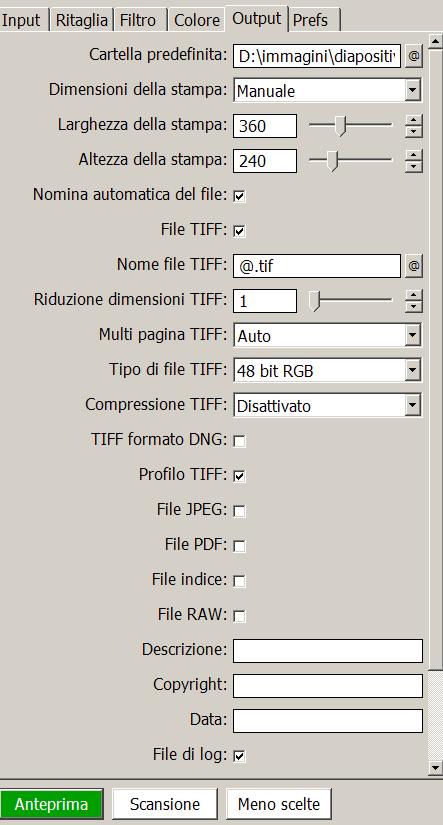This screenshot has height=825, width=443.
Task: Open the Dimensioni della stampa dropdown
Action: point(327,91)
